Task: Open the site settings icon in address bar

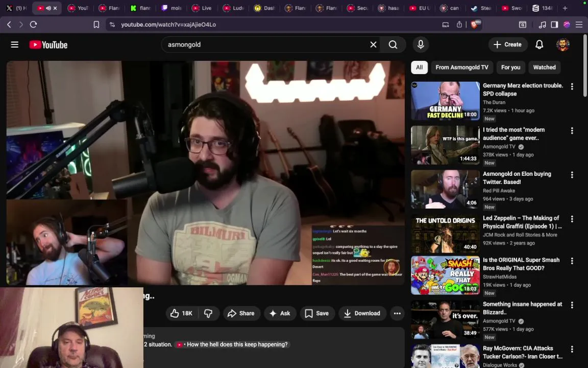Action: (112, 25)
